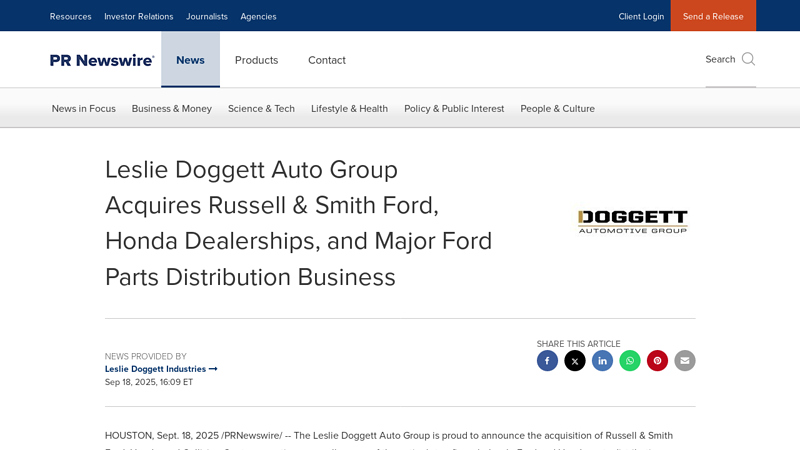
Task: Open the Products menu
Action: pos(256,60)
